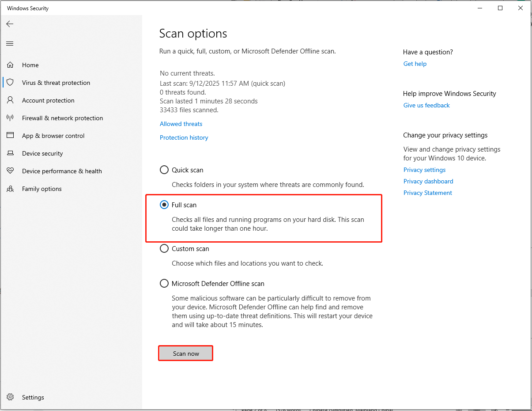Viewport: 532px width, 411px height.
Task: Select the Virus & threat protection shield icon
Action: (x=10, y=83)
